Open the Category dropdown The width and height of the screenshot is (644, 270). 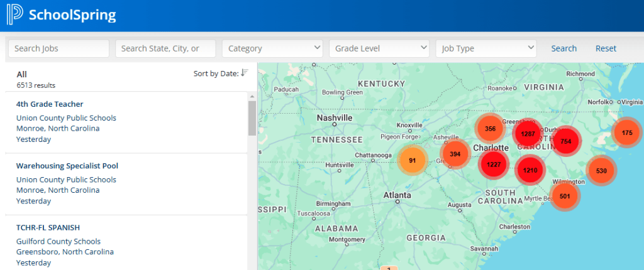pyautogui.click(x=272, y=48)
